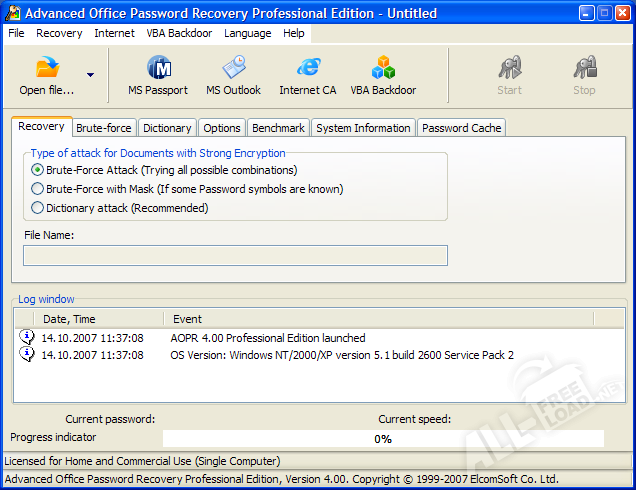The width and height of the screenshot is (636, 490).
Task: Open the Language menu
Action: coord(247,33)
